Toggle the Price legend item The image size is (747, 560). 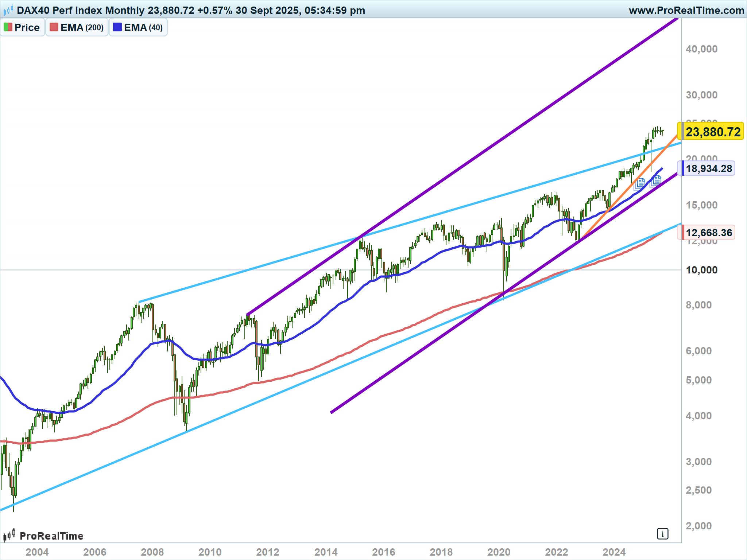[x=27, y=27]
